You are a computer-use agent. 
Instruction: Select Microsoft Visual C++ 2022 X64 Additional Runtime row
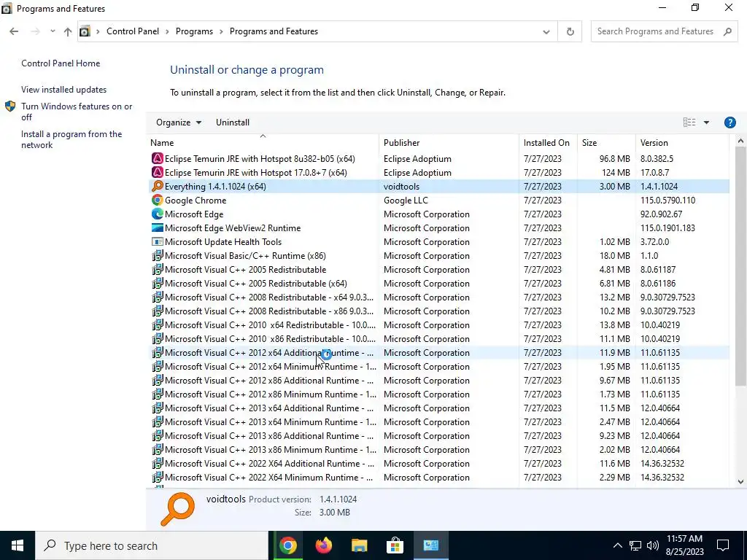(x=438, y=463)
